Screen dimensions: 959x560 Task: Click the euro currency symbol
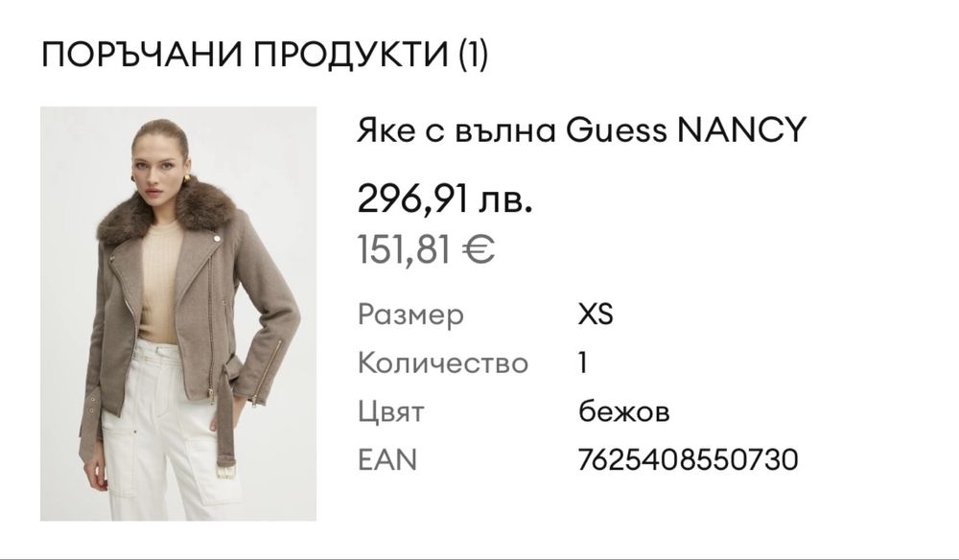[x=479, y=250]
